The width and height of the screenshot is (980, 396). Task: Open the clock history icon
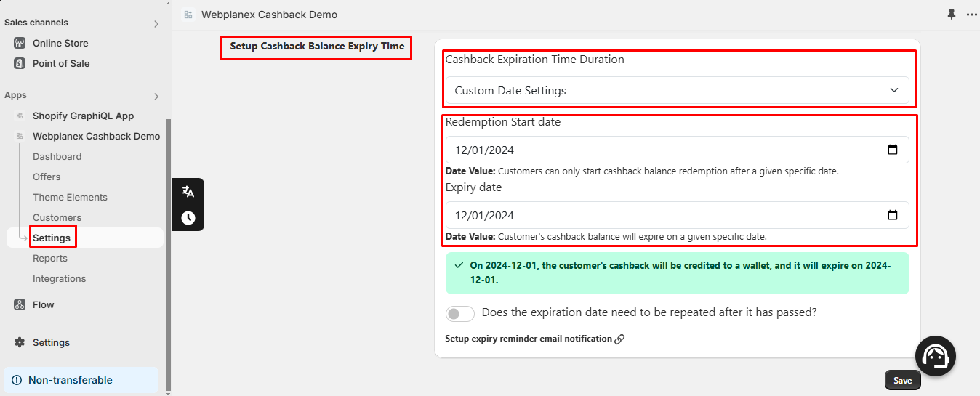[x=188, y=217]
